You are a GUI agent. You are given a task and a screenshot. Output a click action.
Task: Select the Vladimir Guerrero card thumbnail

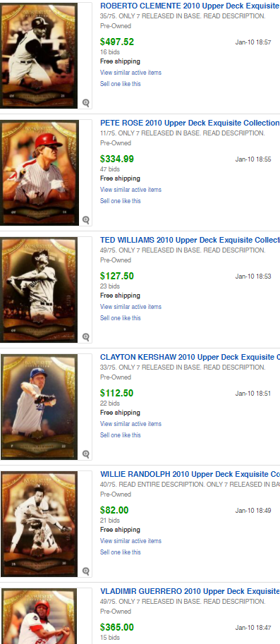39,616
